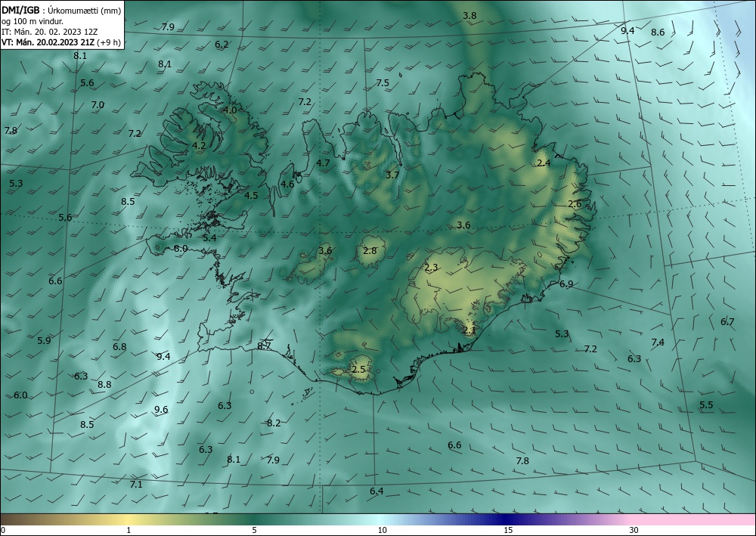
Task: Select the 'og 100 m vindur.' caption line
Action: point(33,21)
